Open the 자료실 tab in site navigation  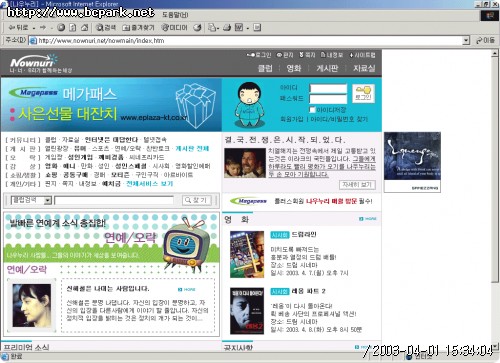coord(364,68)
